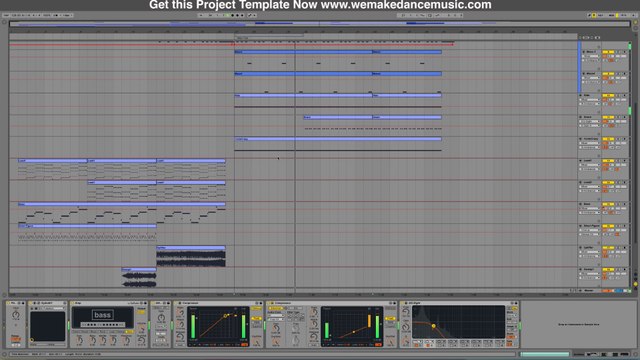Click the Detail View toggle at bottom right

(x=636, y=355)
